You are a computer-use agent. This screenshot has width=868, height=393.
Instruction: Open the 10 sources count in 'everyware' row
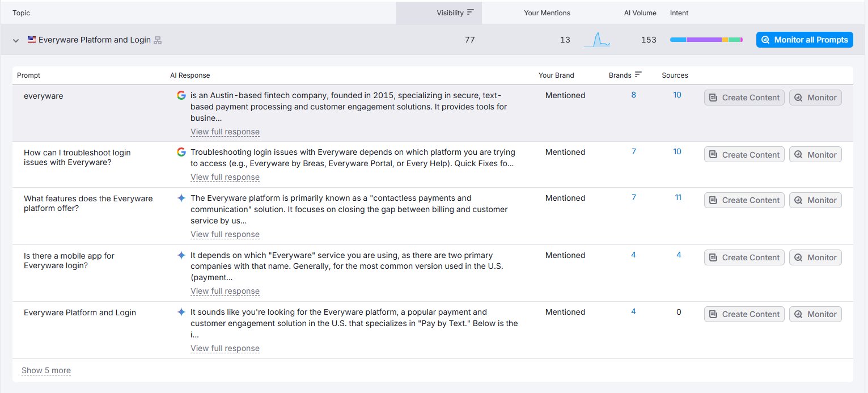(x=677, y=95)
